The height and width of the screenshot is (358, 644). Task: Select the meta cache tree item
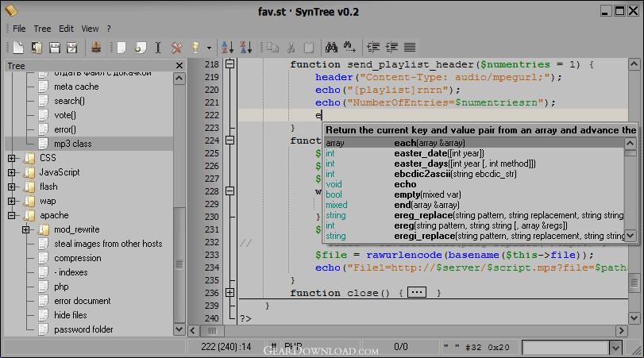point(76,87)
